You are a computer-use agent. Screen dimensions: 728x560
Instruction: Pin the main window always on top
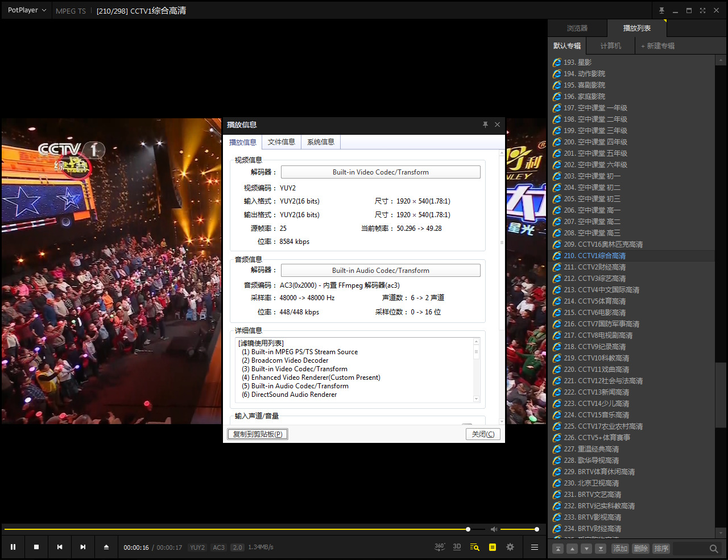pos(661,10)
